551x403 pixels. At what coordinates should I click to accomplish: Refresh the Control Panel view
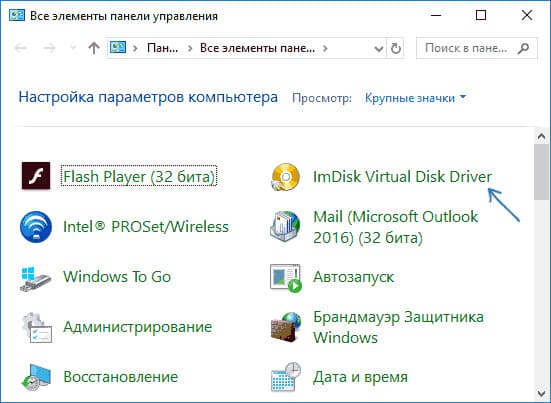point(396,48)
